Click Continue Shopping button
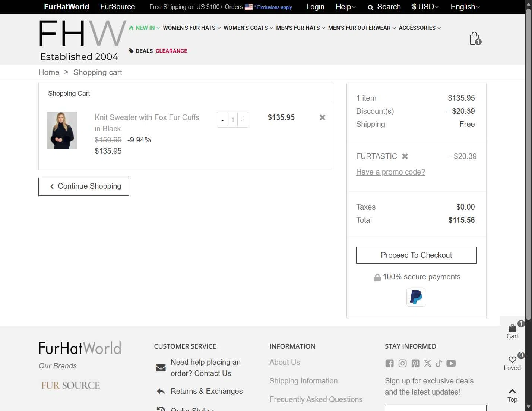 coord(84,186)
